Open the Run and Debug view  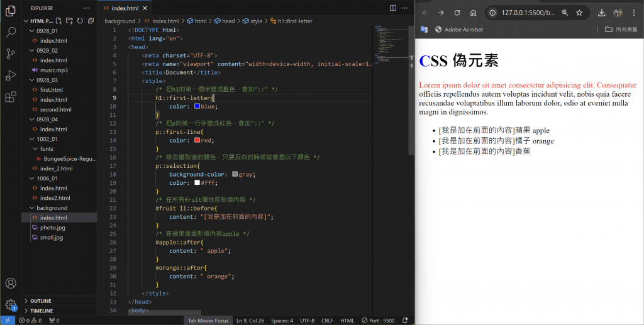point(11,75)
